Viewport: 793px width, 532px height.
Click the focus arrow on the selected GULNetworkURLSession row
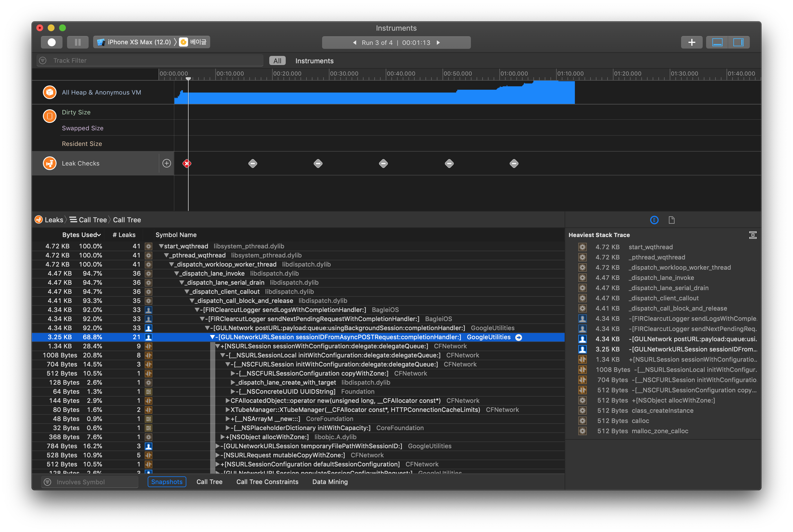tap(519, 337)
